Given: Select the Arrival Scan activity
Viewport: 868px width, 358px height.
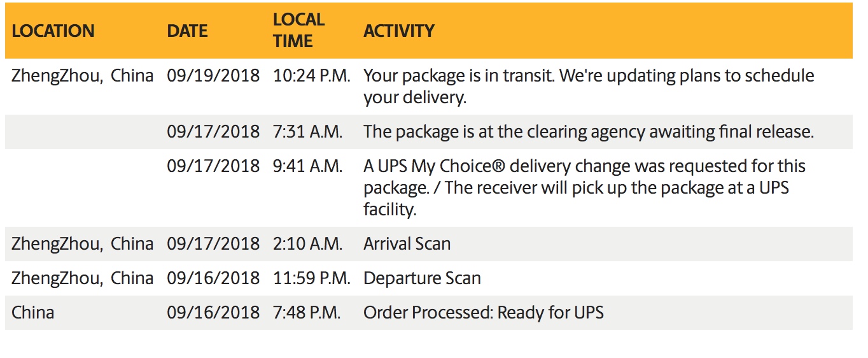Looking at the screenshot, I should coord(407,244).
